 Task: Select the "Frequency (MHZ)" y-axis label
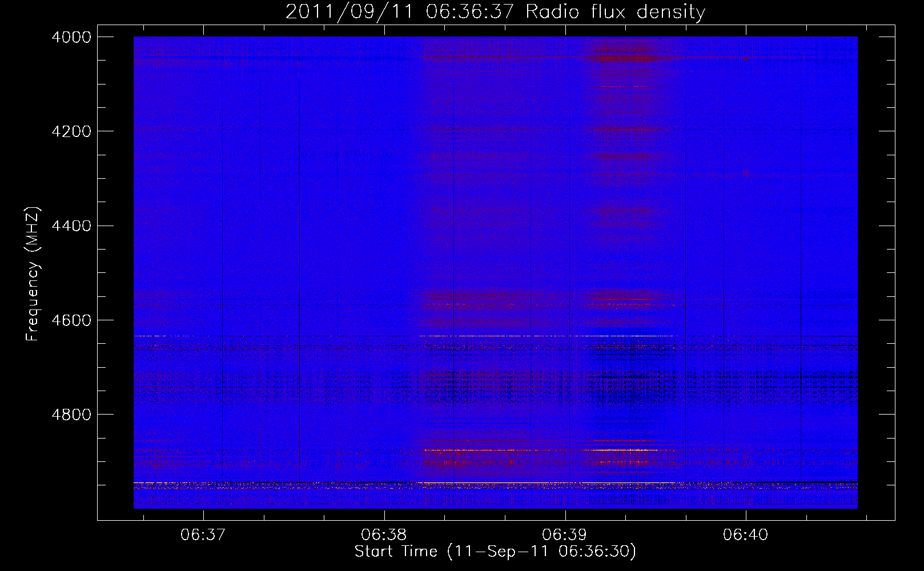(x=33, y=274)
